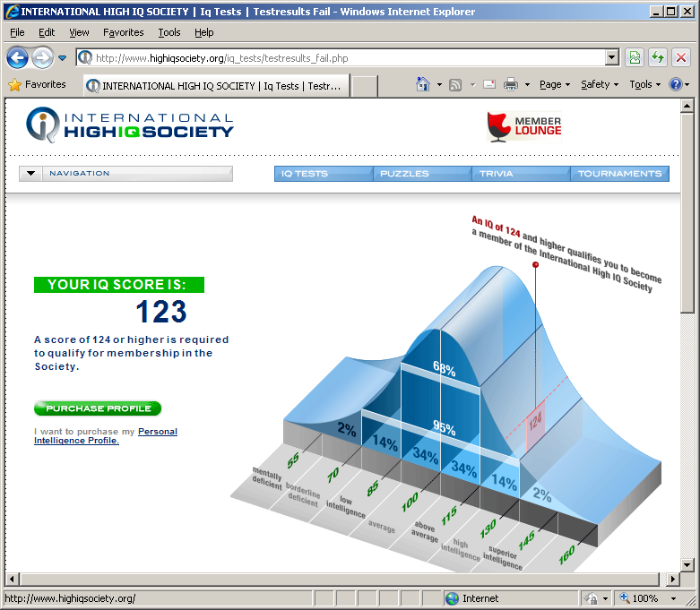This screenshot has height=610, width=700.
Task: Open the Safety command bar menu
Action: click(x=599, y=84)
